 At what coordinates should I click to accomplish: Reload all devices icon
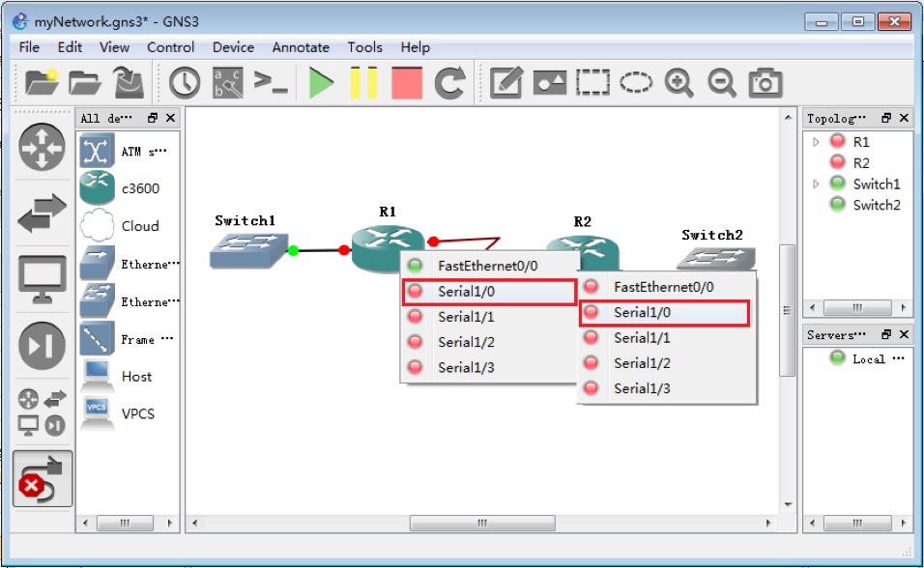tap(449, 82)
